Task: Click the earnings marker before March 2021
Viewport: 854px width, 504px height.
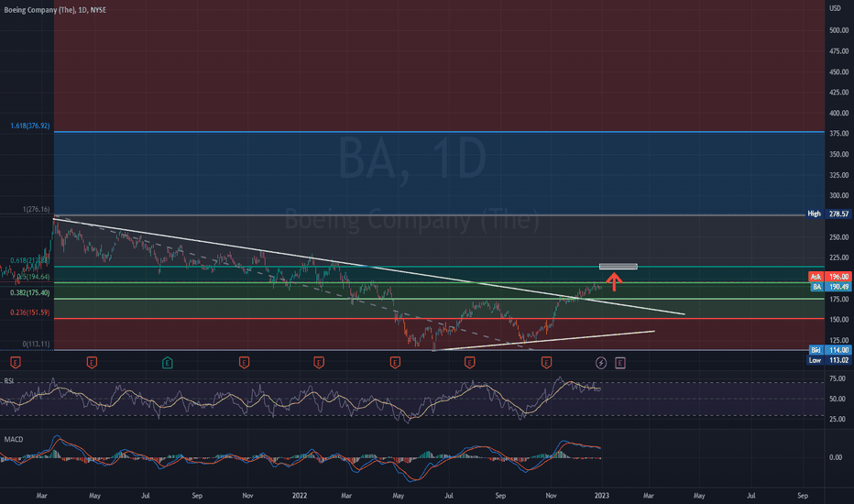Action: (x=16, y=362)
